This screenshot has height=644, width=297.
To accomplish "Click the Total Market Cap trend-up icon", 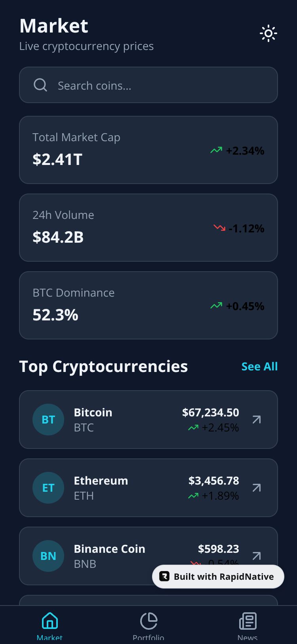I will 216,150.
